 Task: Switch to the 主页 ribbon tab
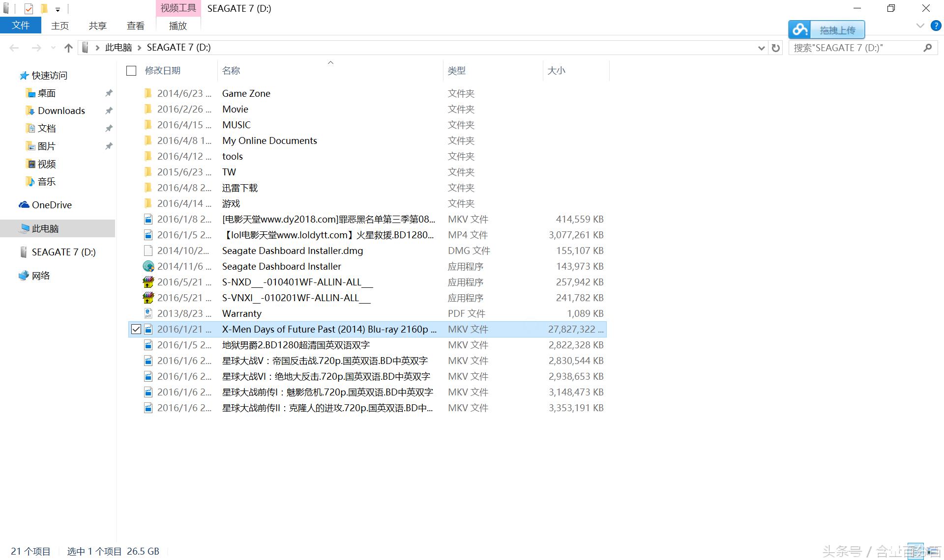click(x=60, y=26)
